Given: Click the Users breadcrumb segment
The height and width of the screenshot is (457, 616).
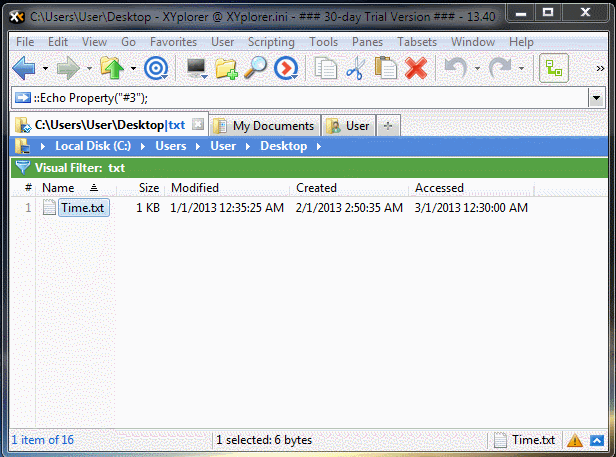Looking at the screenshot, I should (x=170, y=146).
